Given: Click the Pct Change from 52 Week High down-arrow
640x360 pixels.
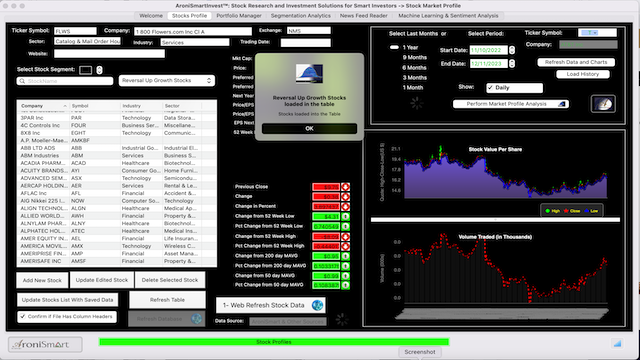Looking at the screenshot, I should [x=345, y=246].
